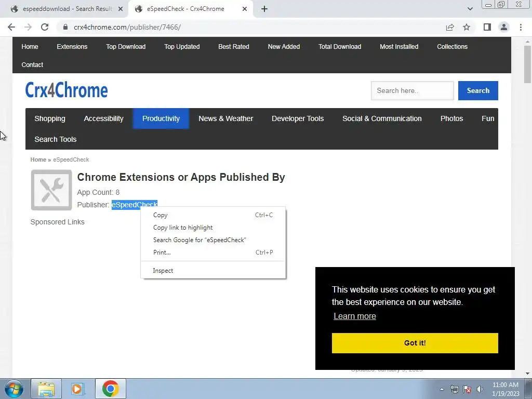
Task: Show hidden tray icons arrow
Action: (x=442, y=389)
